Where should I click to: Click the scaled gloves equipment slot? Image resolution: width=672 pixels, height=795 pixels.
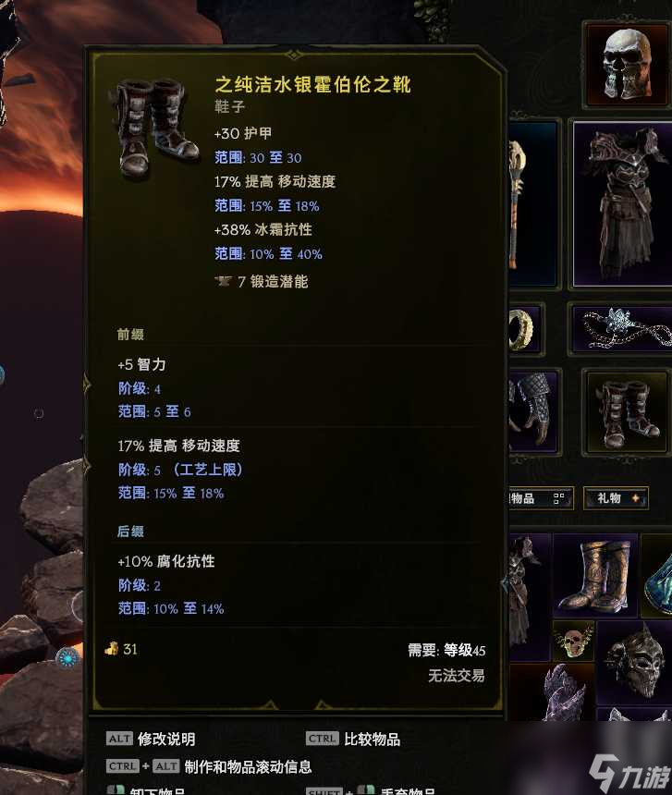[x=532, y=410]
